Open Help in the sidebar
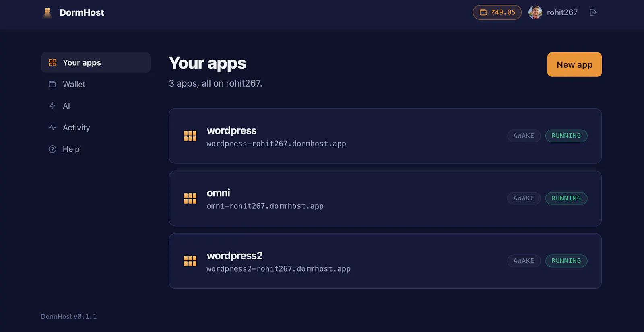Image resolution: width=644 pixels, height=332 pixels. pos(96,149)
